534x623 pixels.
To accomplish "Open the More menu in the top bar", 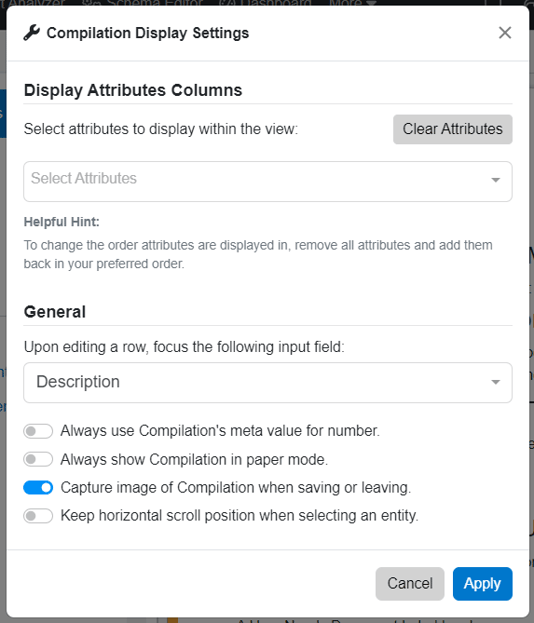I will point(353,3).
